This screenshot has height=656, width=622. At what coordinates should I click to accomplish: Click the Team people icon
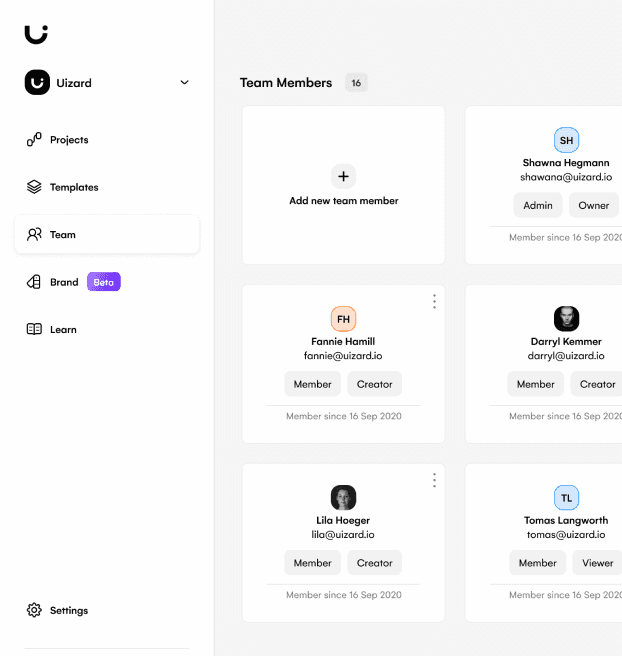[x=34, y=234]
